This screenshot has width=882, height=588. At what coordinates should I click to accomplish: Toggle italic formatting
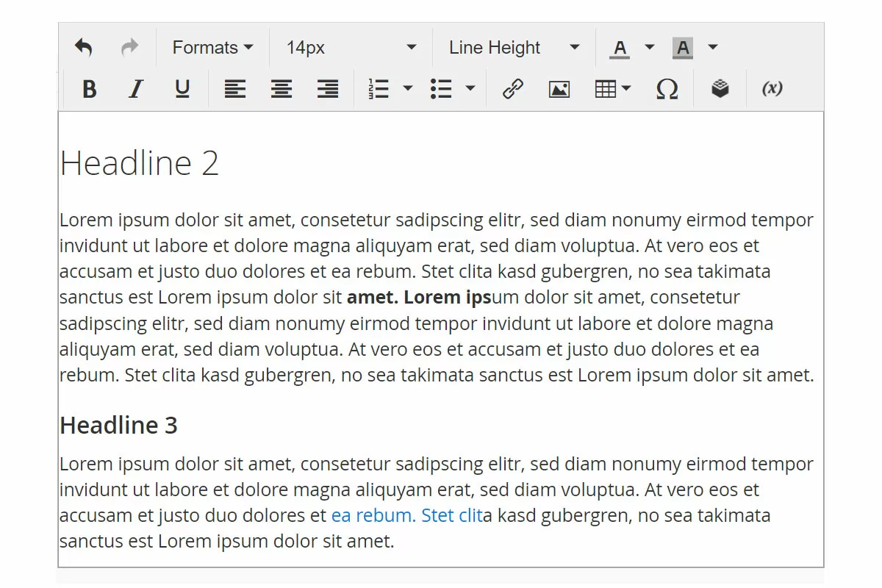[x=135, y=88]
